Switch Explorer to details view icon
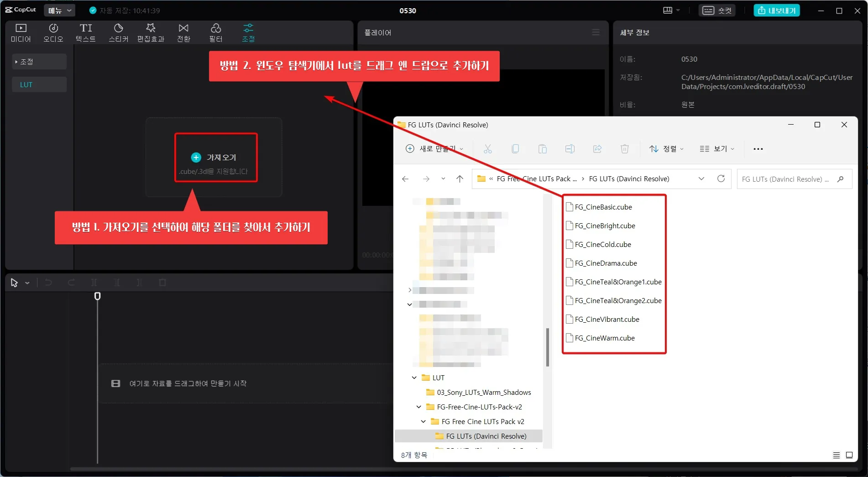Screen dimensions: 868x477 coord(837,455)
